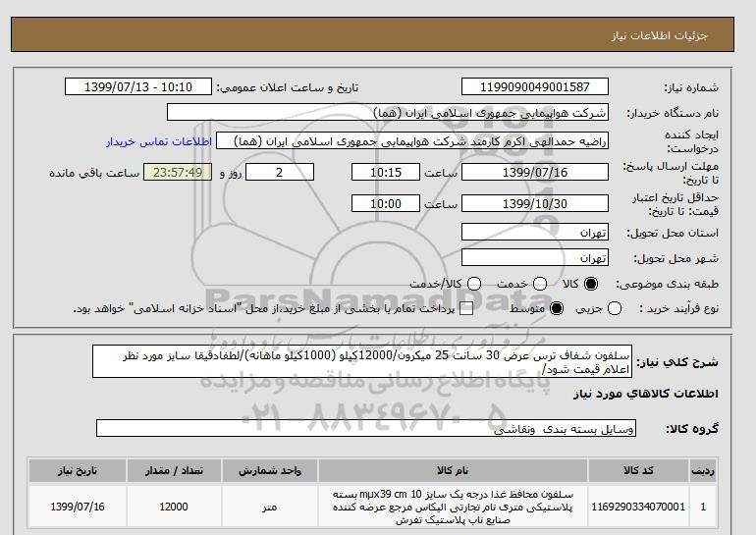Click the request creator name field
Image resolution: width=756 pixels, height=535 pixels.
click(412, 141)
